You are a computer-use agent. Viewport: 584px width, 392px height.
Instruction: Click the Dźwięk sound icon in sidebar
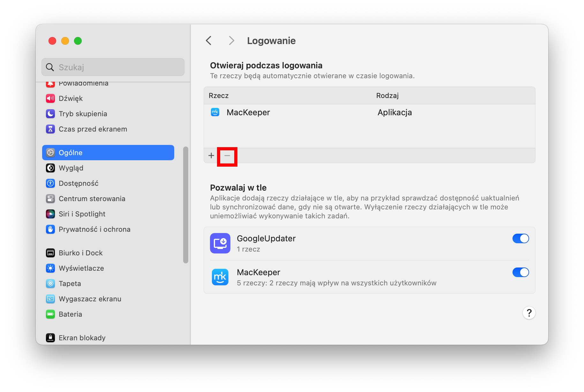click(x=50, y=98)
